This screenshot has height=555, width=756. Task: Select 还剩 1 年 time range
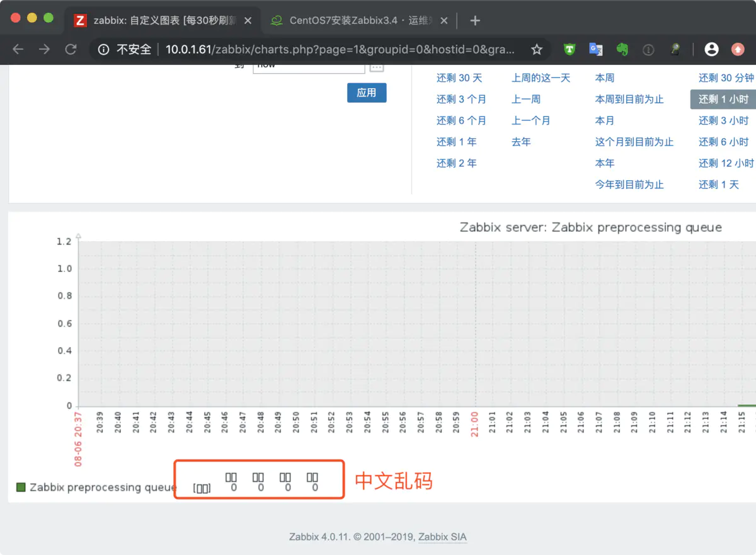pyautogui.click(x=457, y=142)
